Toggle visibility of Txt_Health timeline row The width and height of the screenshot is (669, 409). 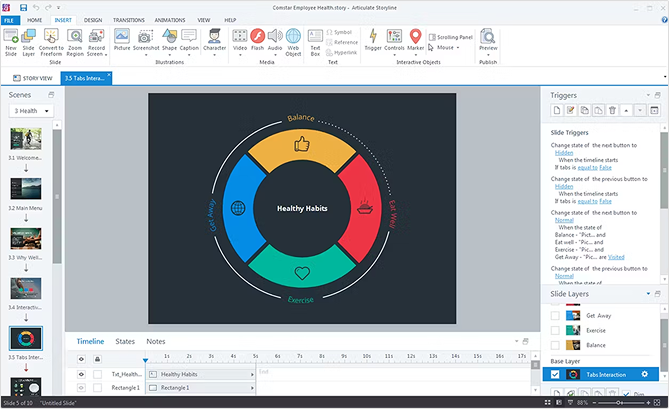coord(82,374)
